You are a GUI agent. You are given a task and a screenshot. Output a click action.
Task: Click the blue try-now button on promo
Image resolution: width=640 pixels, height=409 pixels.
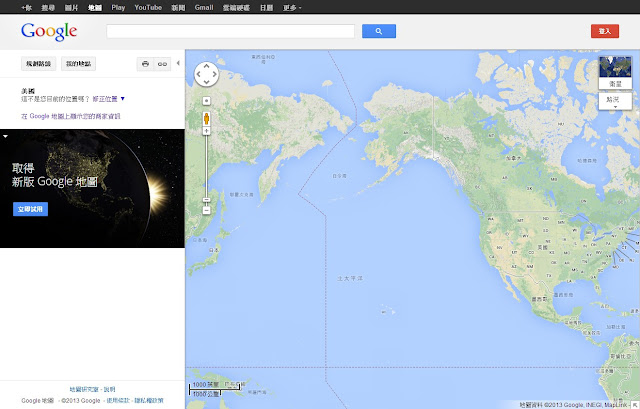[x=30, y=209]
